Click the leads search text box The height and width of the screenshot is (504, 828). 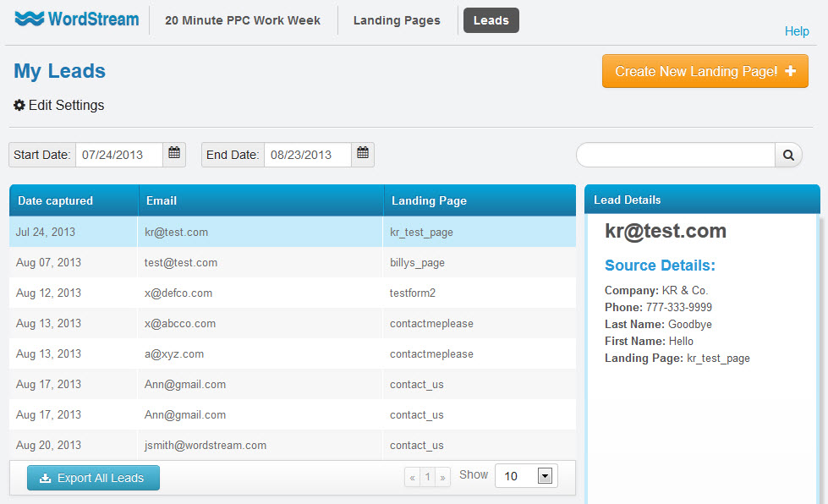pyautogui.click(x=676, y=155)
